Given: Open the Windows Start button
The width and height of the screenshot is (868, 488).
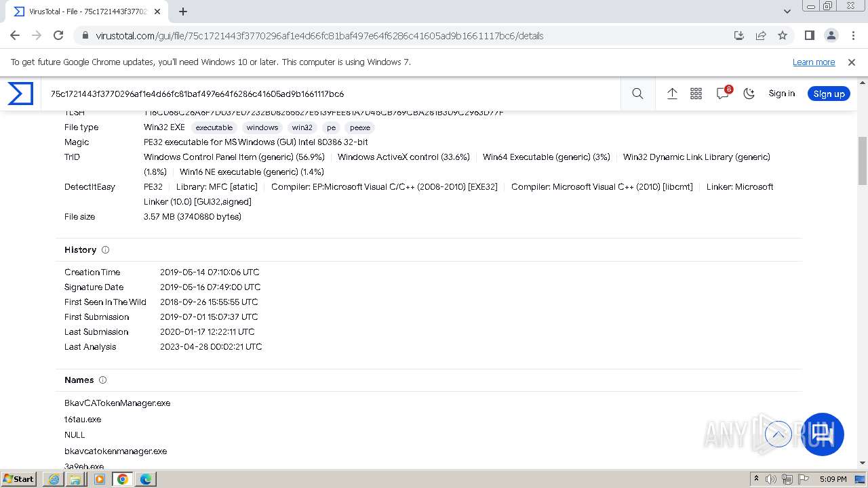Looking at the screenshot, I should tap(19, 479).
